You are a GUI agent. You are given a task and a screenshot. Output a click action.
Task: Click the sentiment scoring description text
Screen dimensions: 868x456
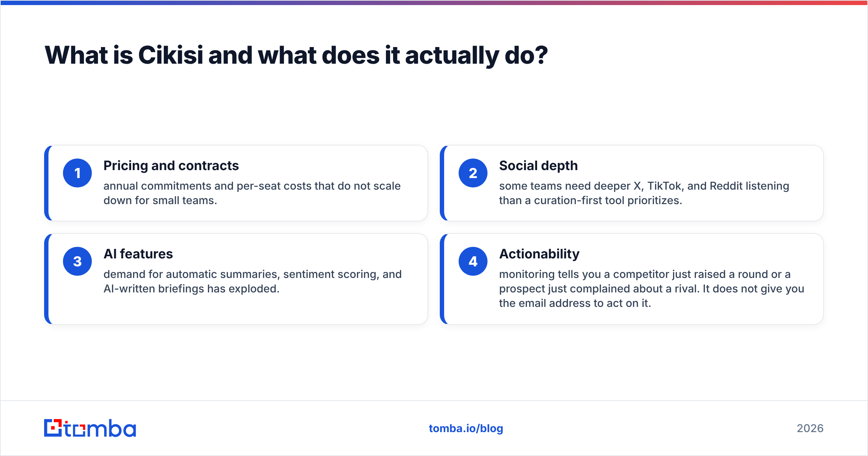[252, 281]
